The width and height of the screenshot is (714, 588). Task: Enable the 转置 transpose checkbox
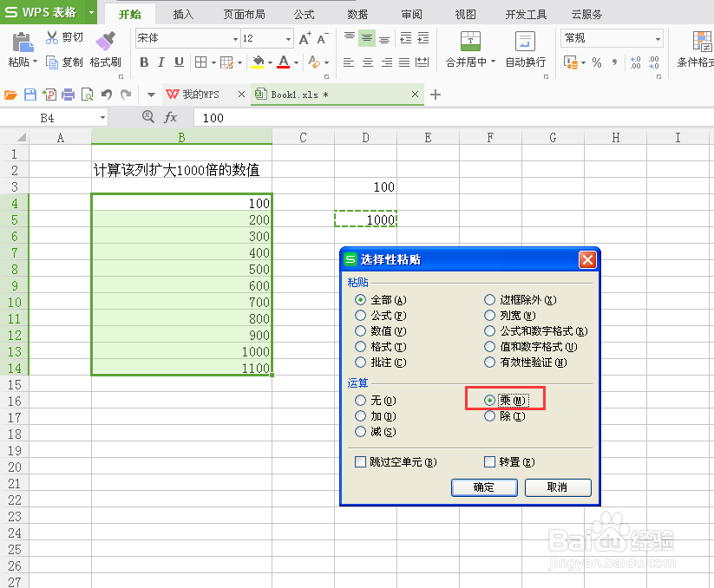(x=489, y=461)
